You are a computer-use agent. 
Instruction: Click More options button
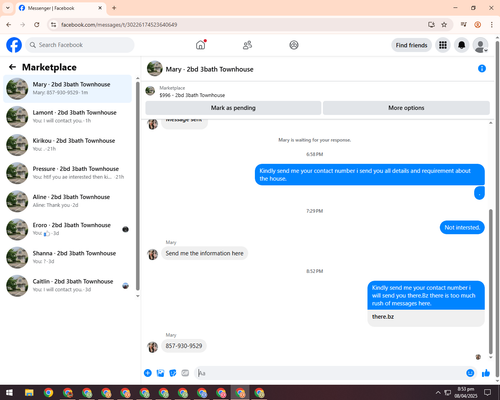[x=406, y=108]
